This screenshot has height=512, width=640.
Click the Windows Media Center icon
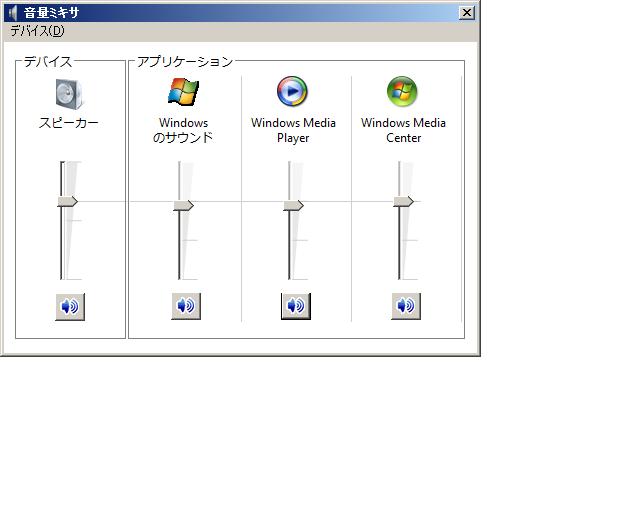402,91
